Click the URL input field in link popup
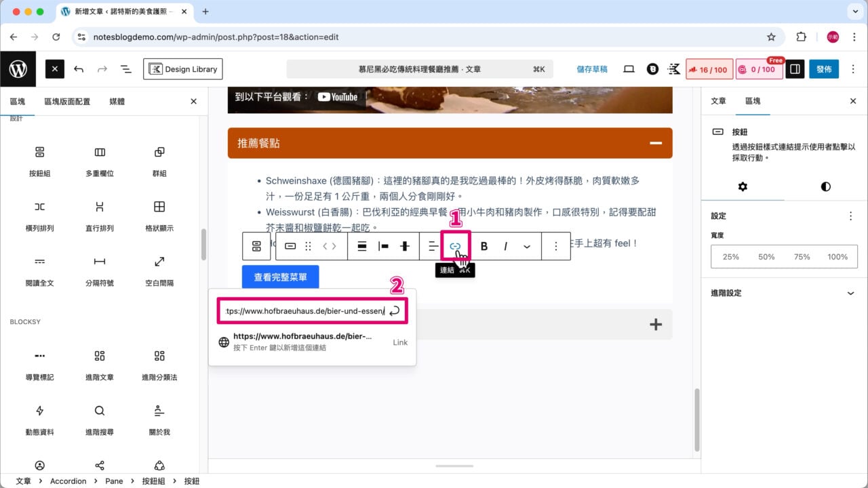The height and width of the screenshot is (488, 868). click(307, 310)
